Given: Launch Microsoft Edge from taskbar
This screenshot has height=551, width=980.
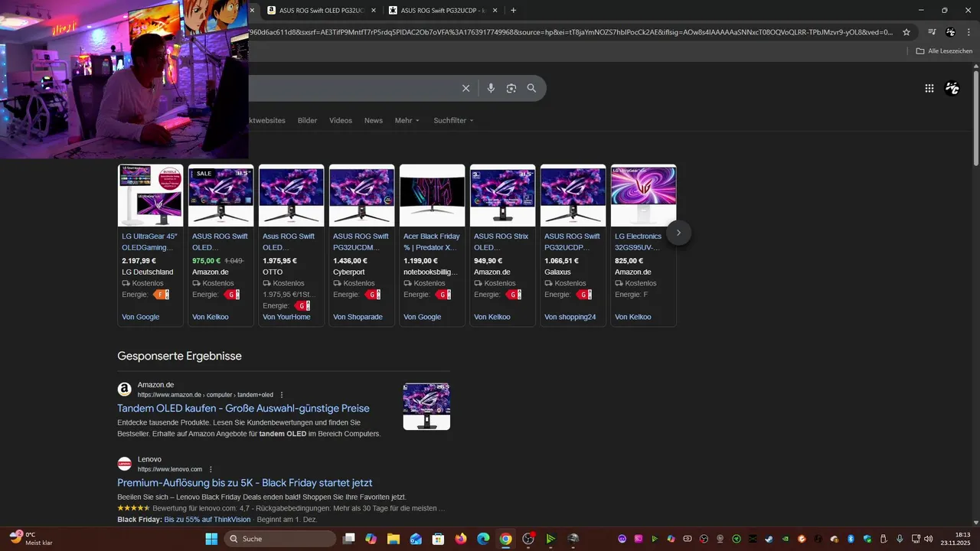Looking at the screenshot, I should pyautogui.click(x=483, y=539).
